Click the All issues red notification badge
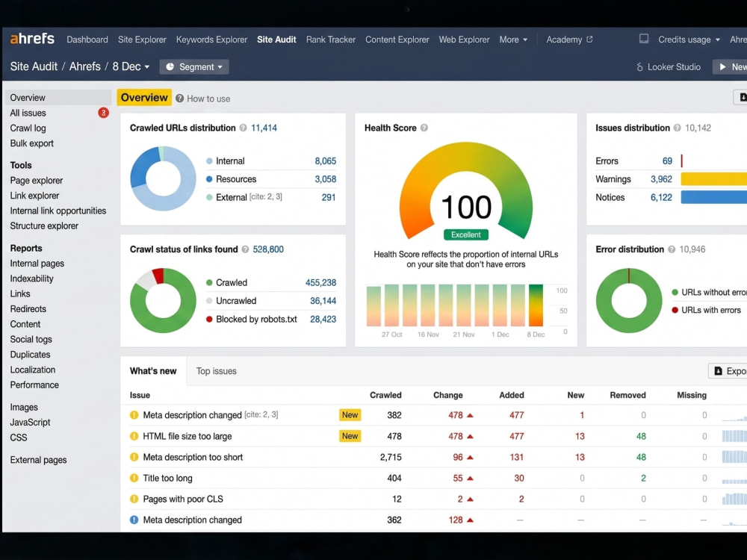 coord(103,113)
